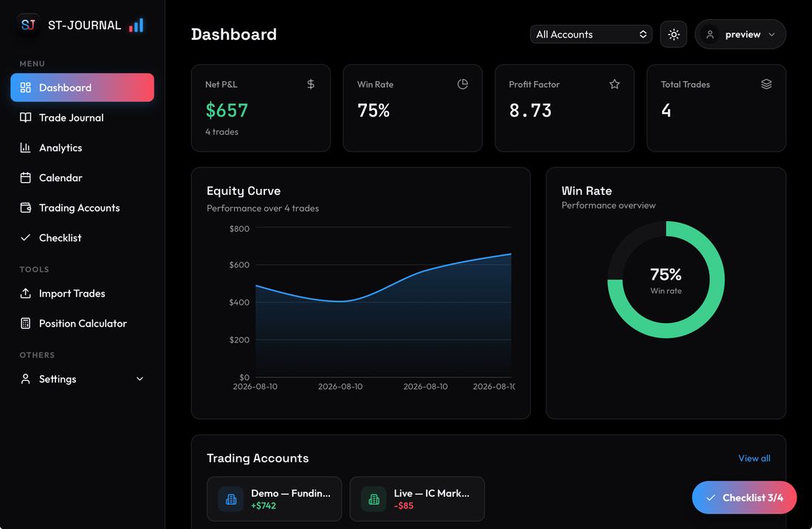Viewport: 812px width, 529px height.
Task: Click the 'Performance overview' subtitle
Action: 608,205
